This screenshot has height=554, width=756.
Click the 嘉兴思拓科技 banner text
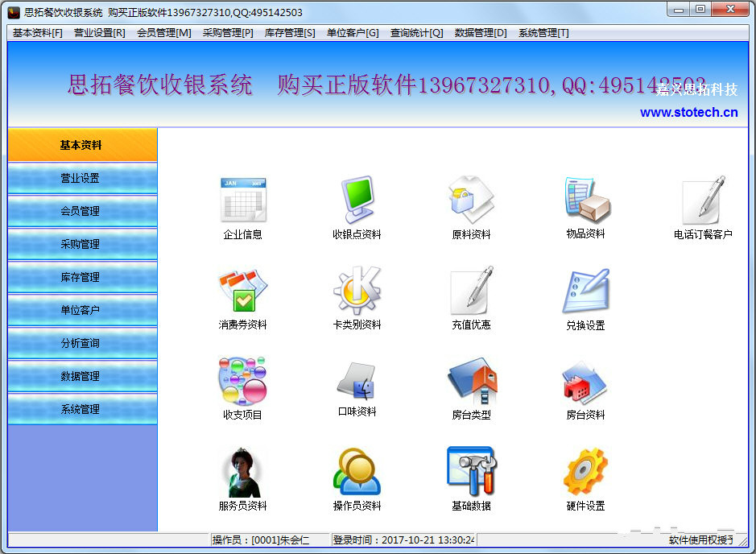click(696, 89)
